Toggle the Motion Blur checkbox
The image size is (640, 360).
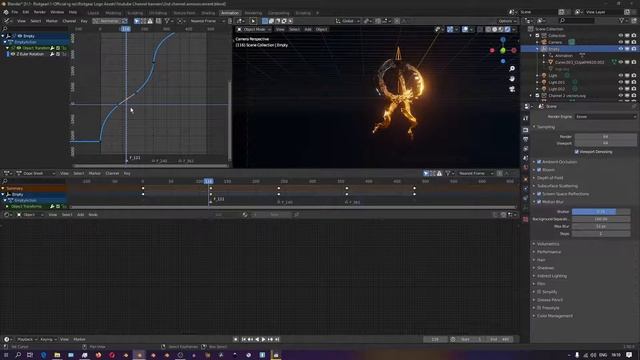[x=539, y=202]
